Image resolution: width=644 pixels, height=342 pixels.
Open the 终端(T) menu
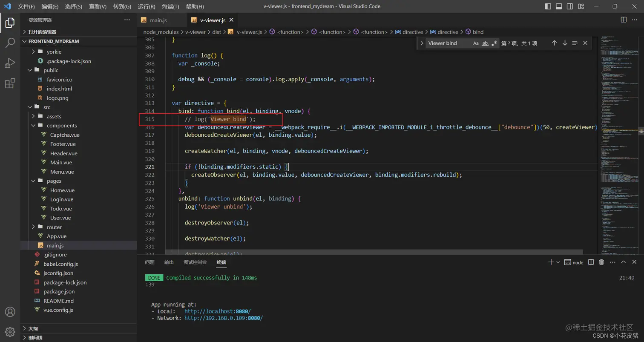171,6
